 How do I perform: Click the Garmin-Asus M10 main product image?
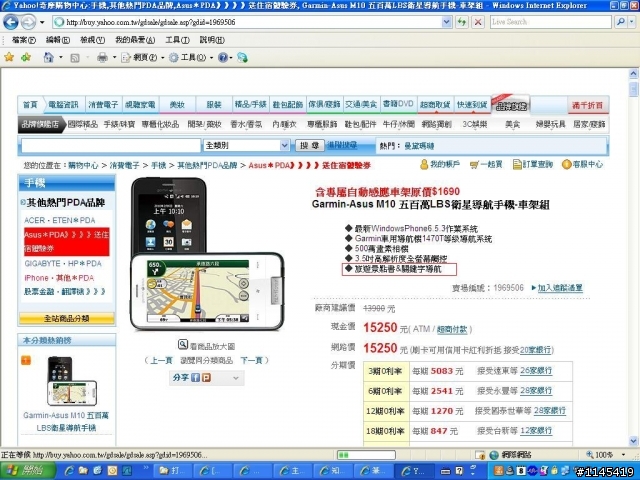point(207,253)
